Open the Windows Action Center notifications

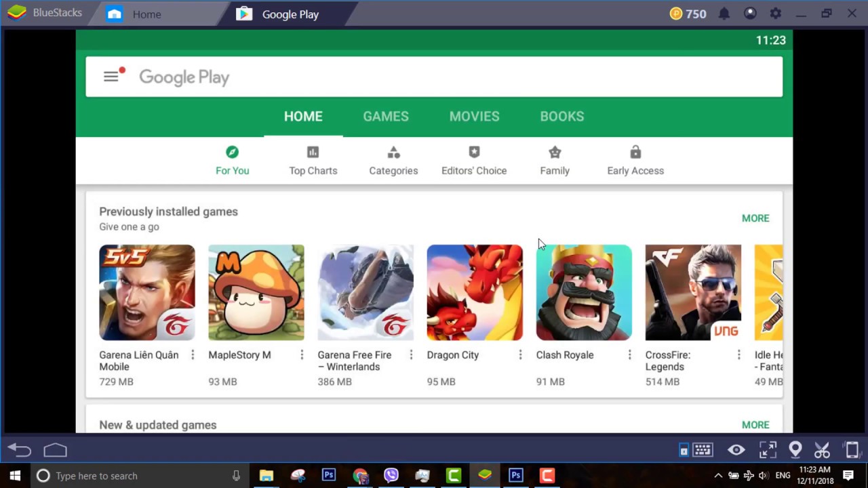[x=848, y=476]
